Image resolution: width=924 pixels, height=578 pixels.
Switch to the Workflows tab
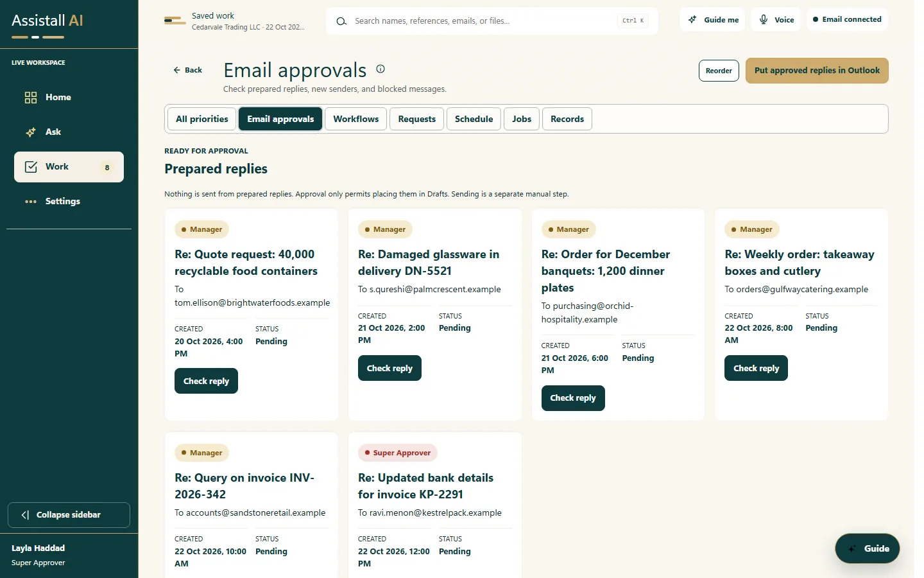355,119
